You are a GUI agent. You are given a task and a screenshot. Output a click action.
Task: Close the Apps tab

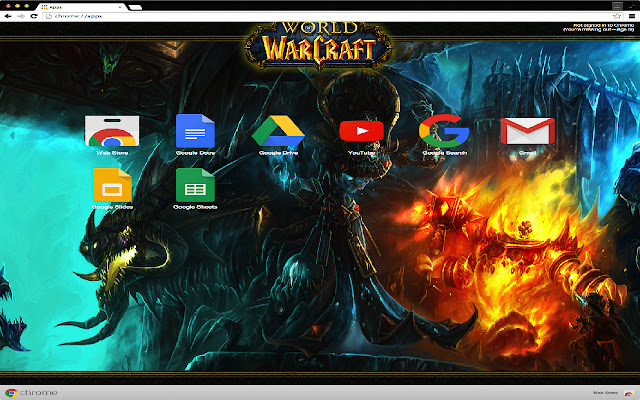point(120,7)
